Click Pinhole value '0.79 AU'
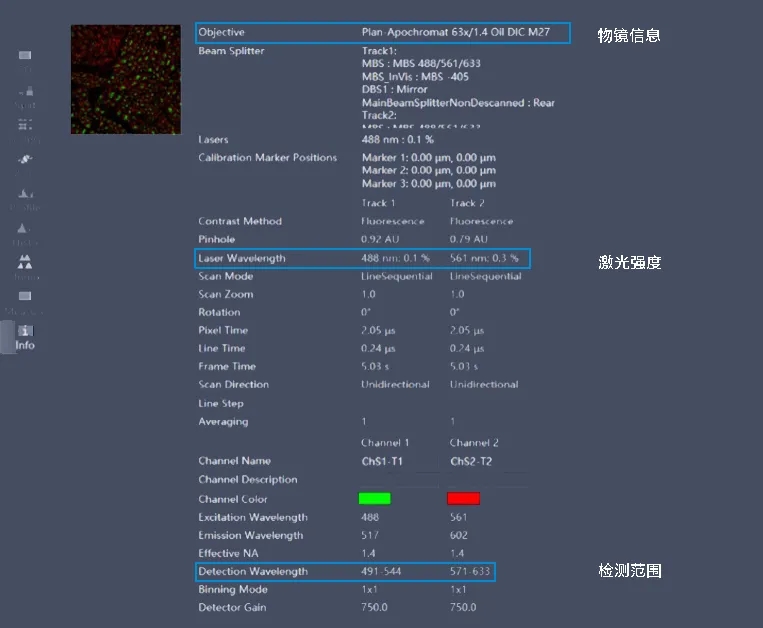 click(x=469, y=239)
